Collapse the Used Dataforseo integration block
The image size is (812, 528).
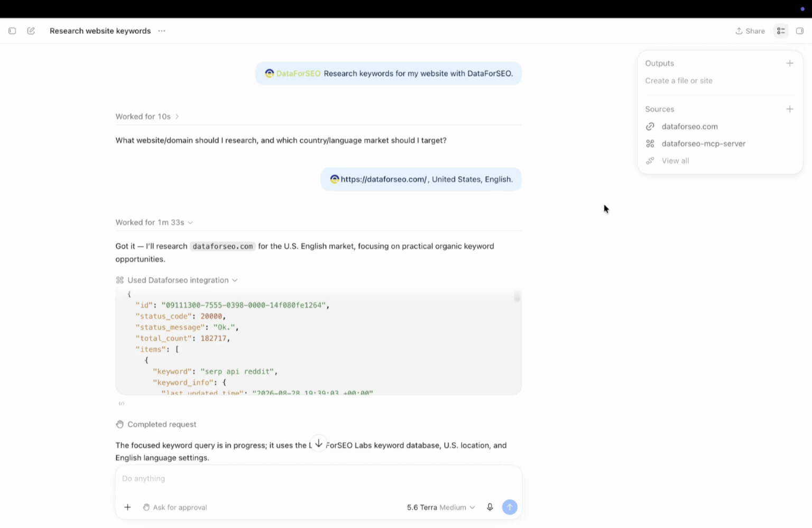tap(177, 280)
